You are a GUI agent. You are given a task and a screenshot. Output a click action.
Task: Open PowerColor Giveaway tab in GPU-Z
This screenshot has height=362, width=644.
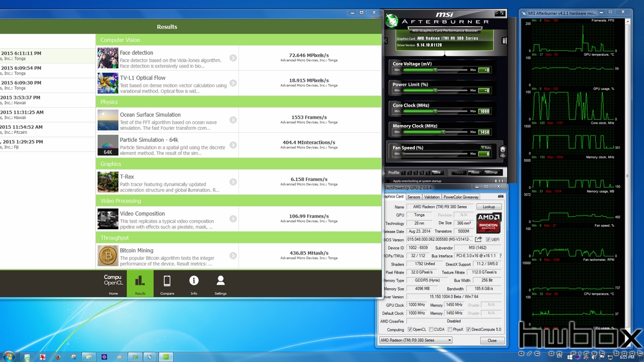(x=461, y=197)
